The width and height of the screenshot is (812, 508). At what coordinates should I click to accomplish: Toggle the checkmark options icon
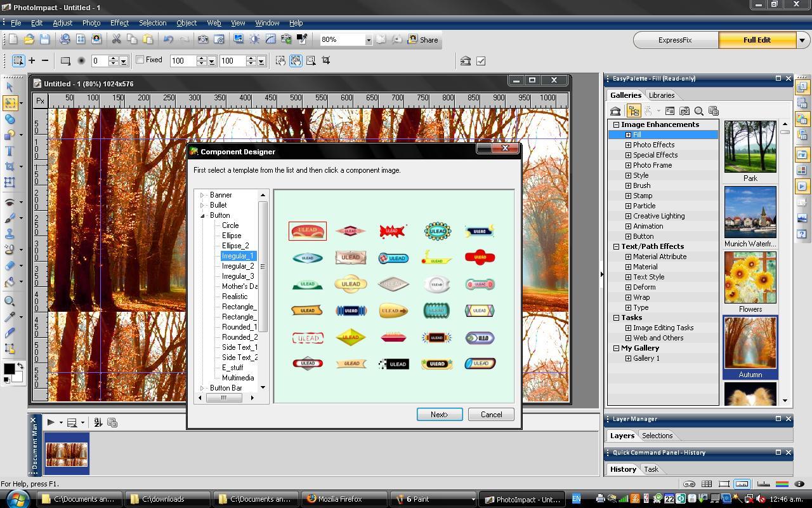[x=481, y=61]
